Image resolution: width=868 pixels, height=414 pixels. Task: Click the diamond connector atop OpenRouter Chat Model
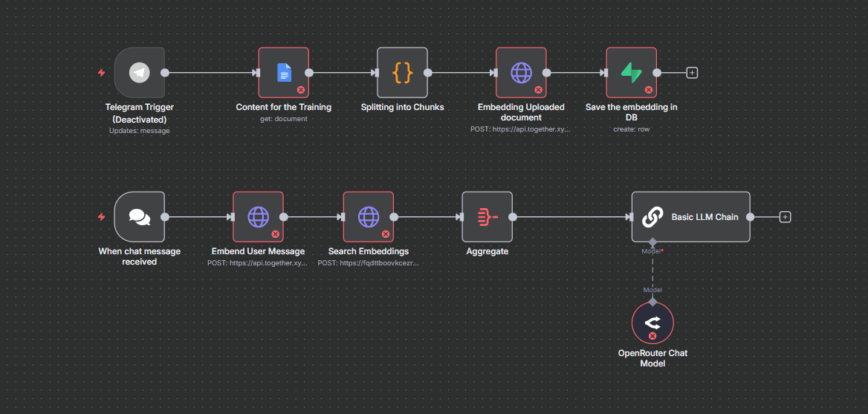click(x=652, y=301)
